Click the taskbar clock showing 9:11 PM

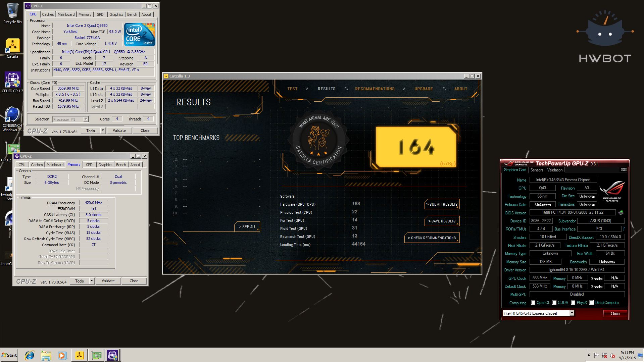(x=627, y=355)
